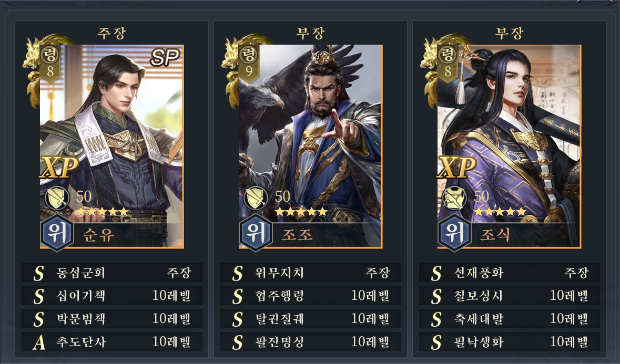This screenshot has width=620, height=364.
Task: Click the 위 faction hexagon on 순유's card
Action: click(57, 233)
